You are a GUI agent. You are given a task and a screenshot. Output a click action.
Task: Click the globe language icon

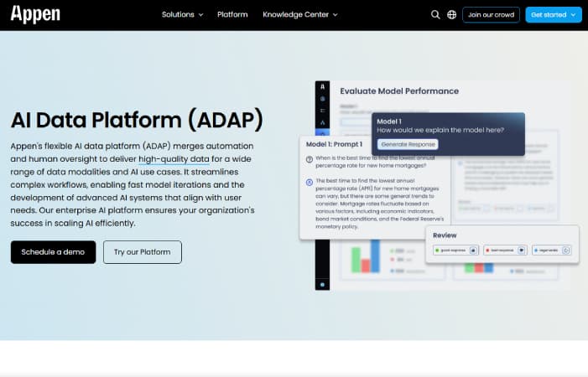452,14
